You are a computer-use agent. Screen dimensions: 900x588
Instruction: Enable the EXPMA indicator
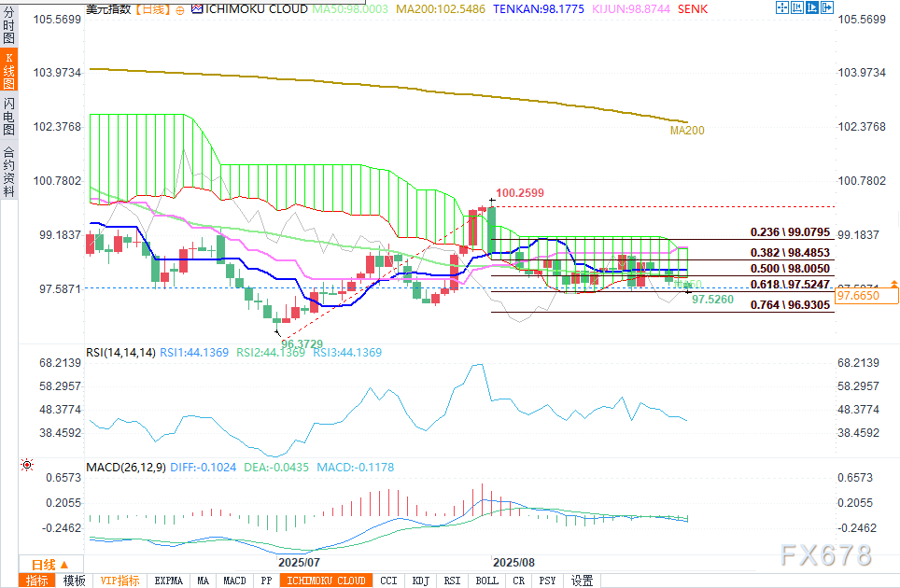point(168,581)
